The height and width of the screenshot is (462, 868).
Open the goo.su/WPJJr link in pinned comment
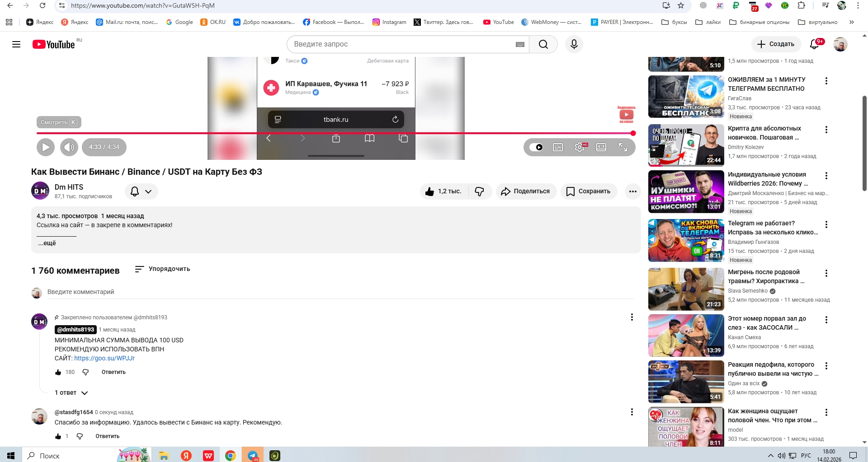104,358
